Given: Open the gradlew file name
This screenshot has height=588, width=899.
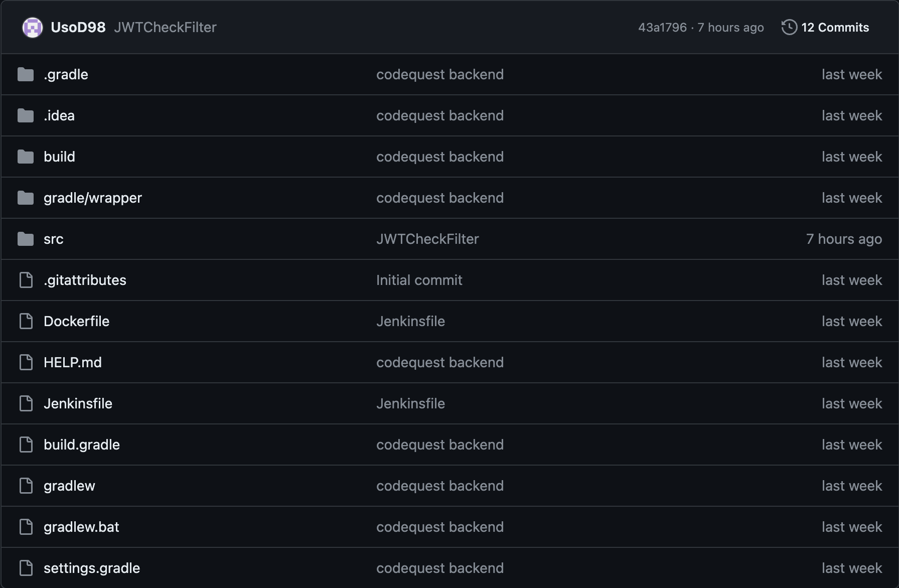Looking at the screenshot, I should click(69, 486).
